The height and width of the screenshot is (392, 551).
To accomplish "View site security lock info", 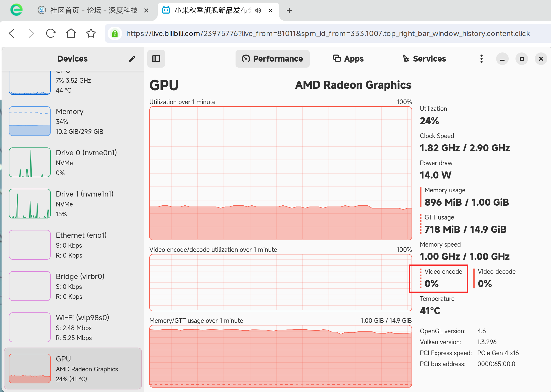I will [x=115, y=33].
